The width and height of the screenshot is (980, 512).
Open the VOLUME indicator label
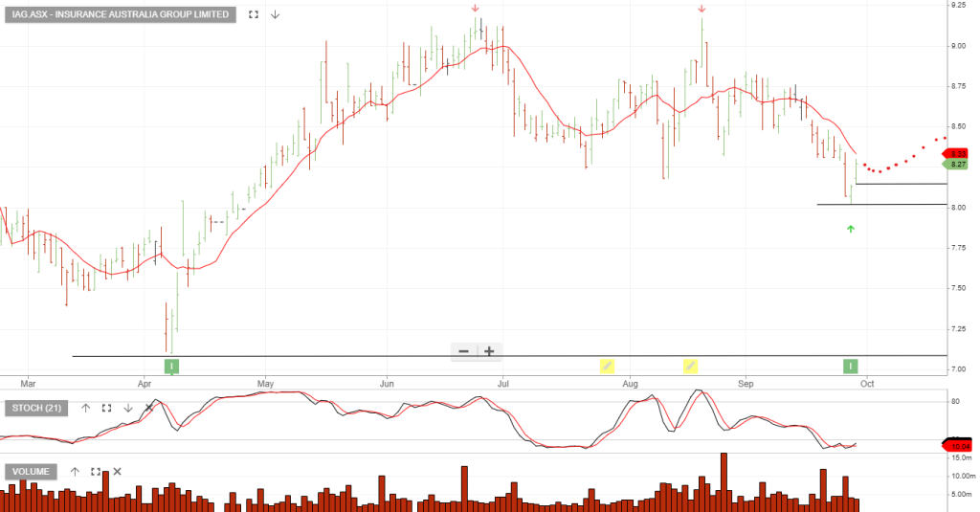click(32, 472)
